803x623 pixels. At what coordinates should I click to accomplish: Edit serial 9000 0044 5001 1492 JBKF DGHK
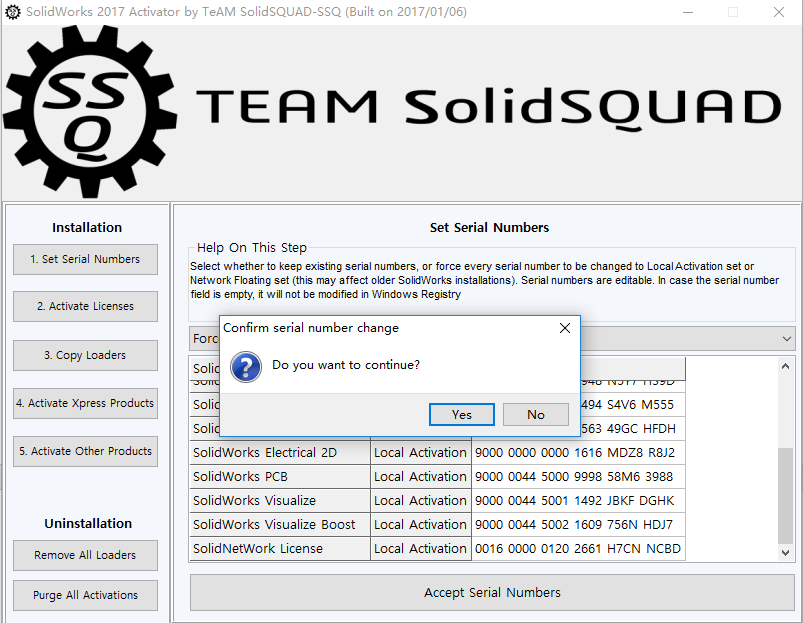pos(578,501)
